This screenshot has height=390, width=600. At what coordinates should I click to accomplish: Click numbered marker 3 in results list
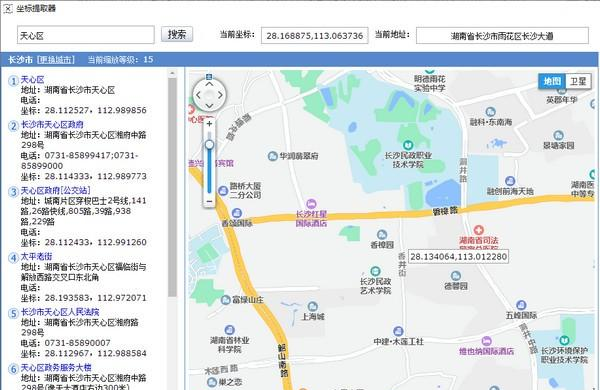[13, 192]
